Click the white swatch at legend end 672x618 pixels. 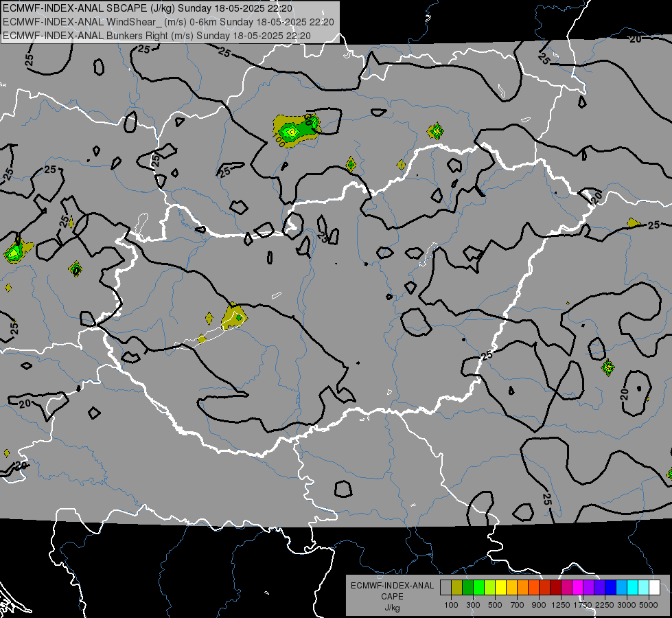click(x=654, y=587)
